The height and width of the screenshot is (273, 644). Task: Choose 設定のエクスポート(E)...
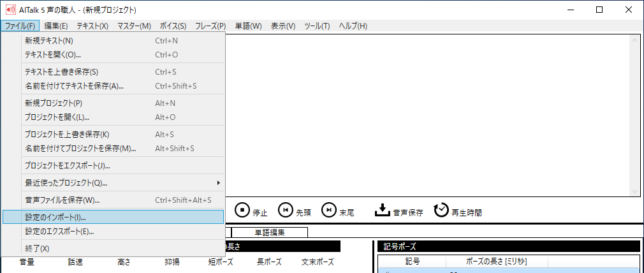coord(113,232)
